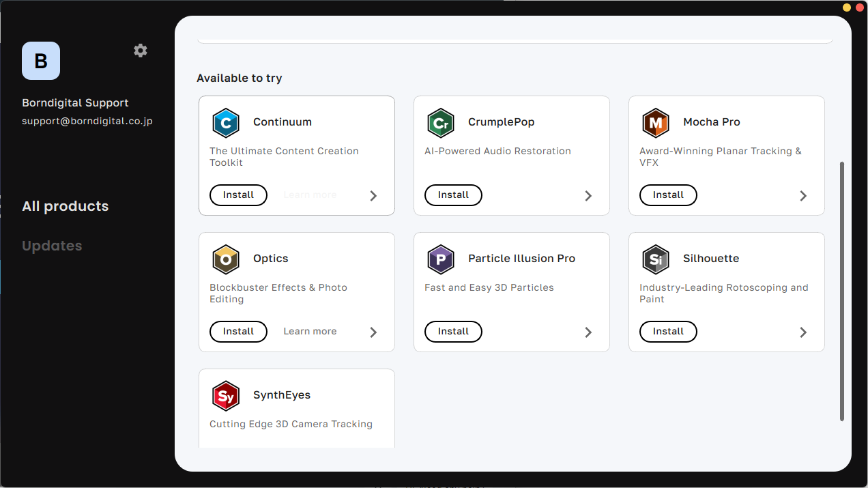Viewport: 868px width, 488px height.
Task: Click the B account avatar
Action: 41,61
